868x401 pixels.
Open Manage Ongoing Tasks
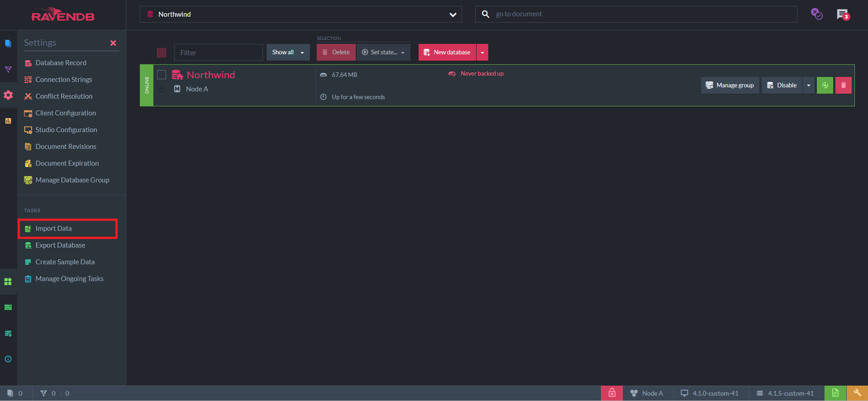point(69,279)
